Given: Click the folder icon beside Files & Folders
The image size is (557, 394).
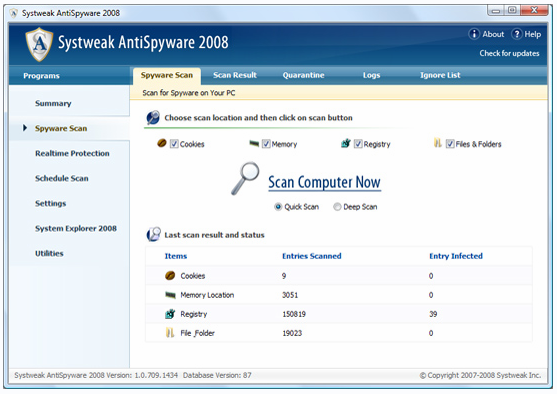Looking at the screenshot, I should click(438, 143).
